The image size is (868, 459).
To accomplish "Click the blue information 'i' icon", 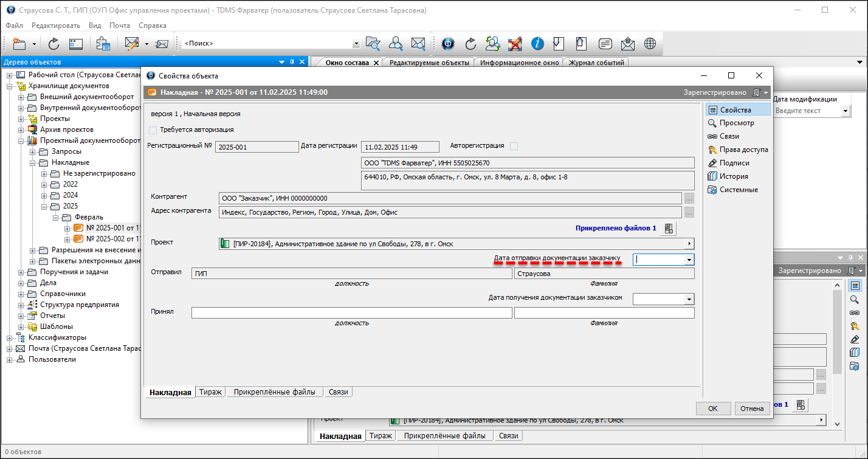I will [537, 44].
